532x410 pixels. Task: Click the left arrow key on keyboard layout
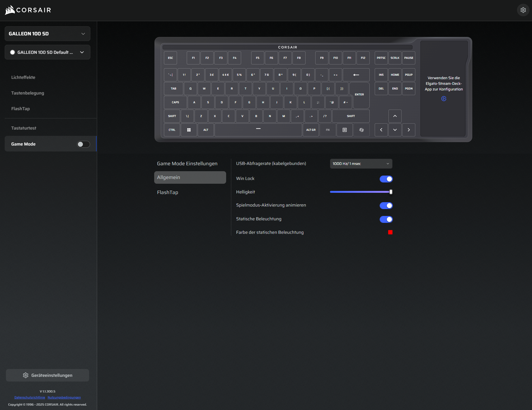[x=381, y=130]
